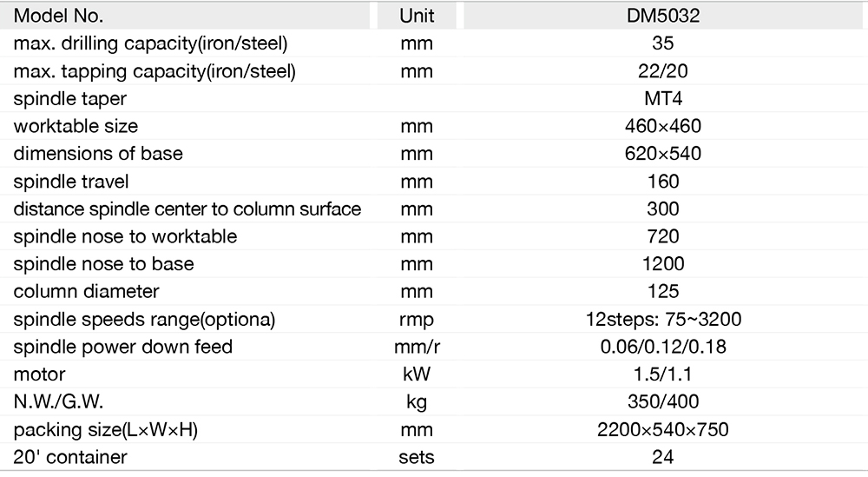Click the 'Model No.' header cell

(58, 16)
